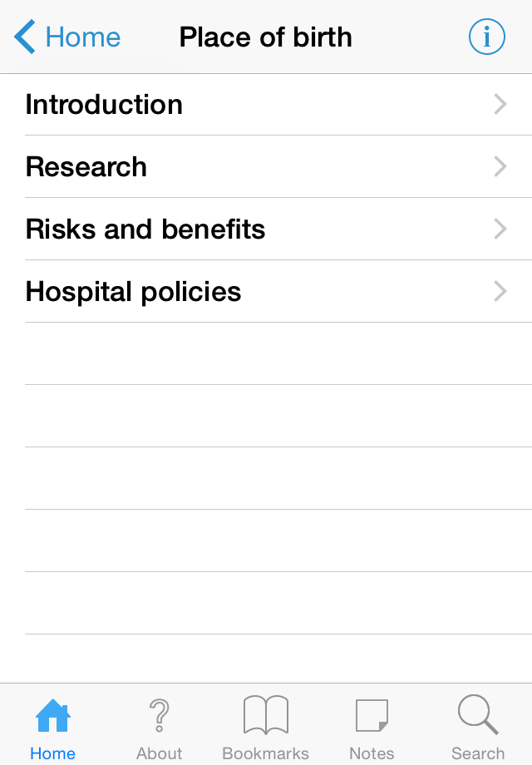Select the Research list item
Viewport: 532px width, 765px height.
[86, 166]
